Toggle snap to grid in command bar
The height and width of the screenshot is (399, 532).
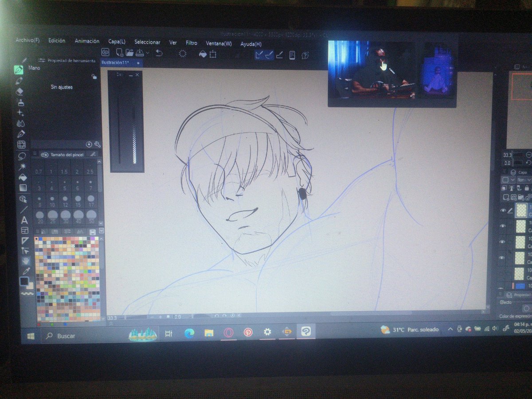click(x=279, y=55)
